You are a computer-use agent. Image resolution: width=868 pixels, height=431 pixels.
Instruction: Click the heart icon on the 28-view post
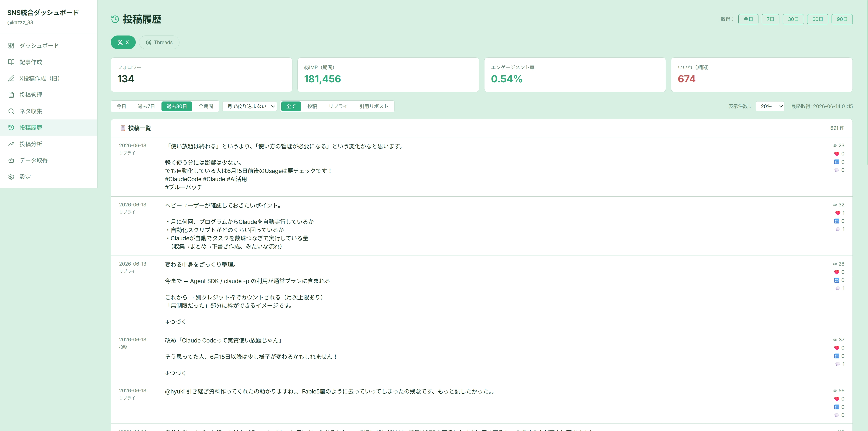837,272
